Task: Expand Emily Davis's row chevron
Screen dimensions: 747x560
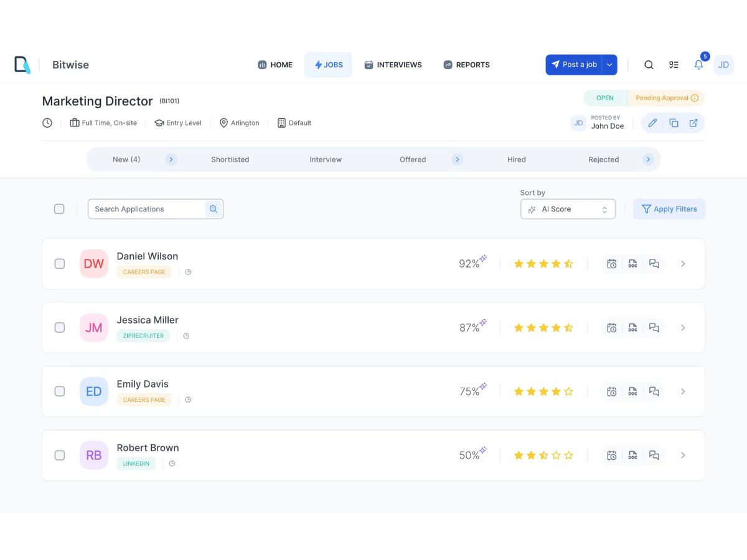Action: point(683,391)
